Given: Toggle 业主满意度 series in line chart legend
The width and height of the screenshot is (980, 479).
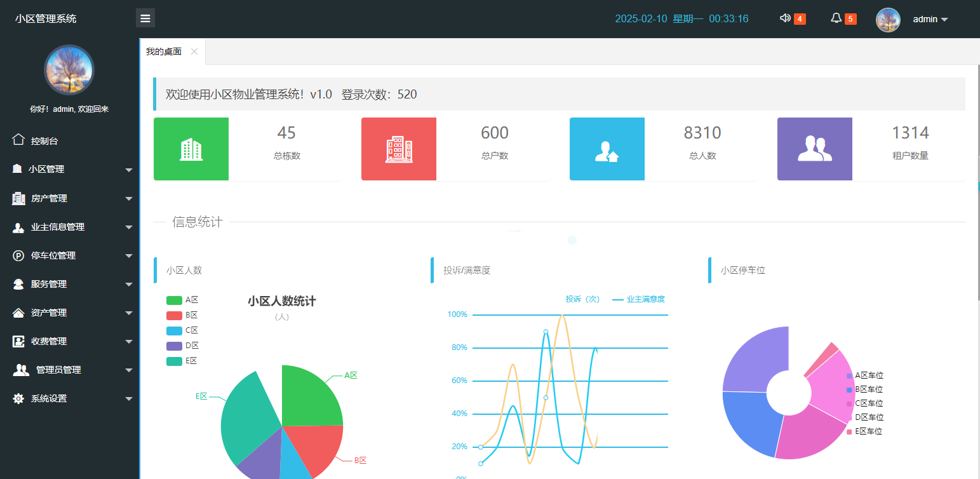Looking at the screenshot, I should pos(638,299).
